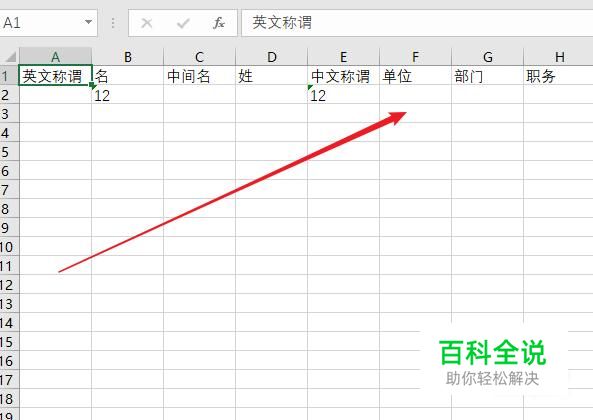Screen dimensions: 593x420
Task: Select row 4 header
Action: [x=9, y=132]
